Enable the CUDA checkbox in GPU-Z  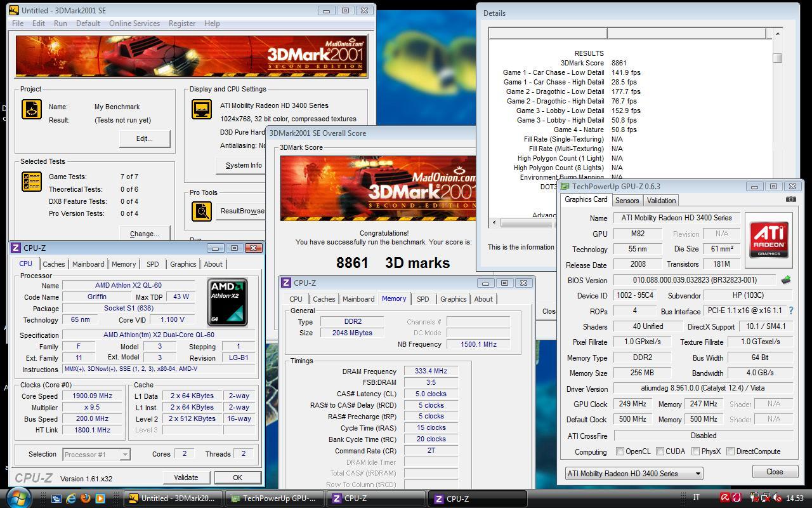coord(660,451)
